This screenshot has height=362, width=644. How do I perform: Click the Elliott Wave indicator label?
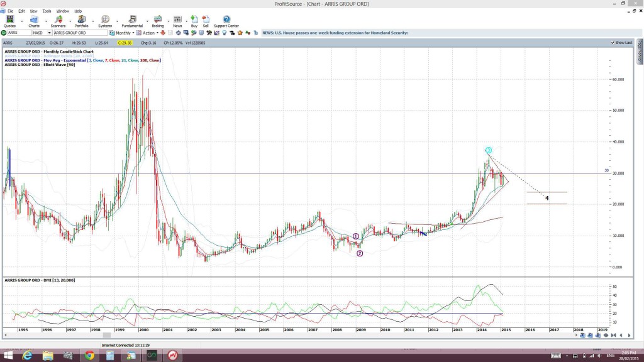pos(40,65)
